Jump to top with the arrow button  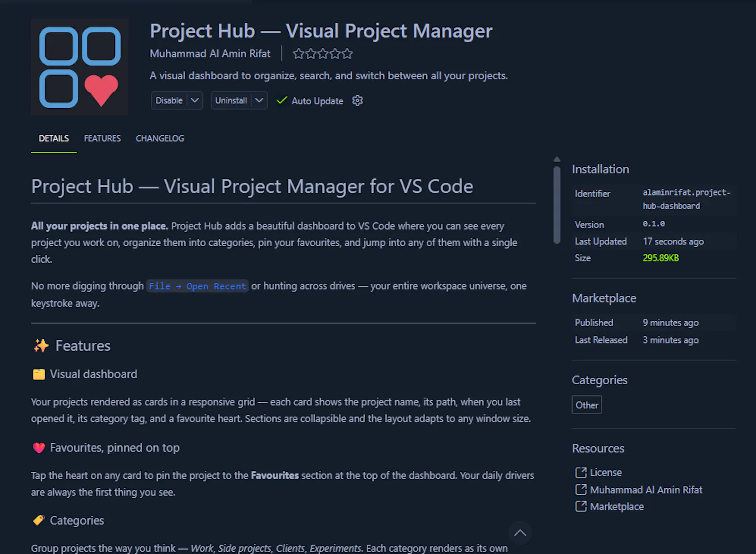point(520,533)
